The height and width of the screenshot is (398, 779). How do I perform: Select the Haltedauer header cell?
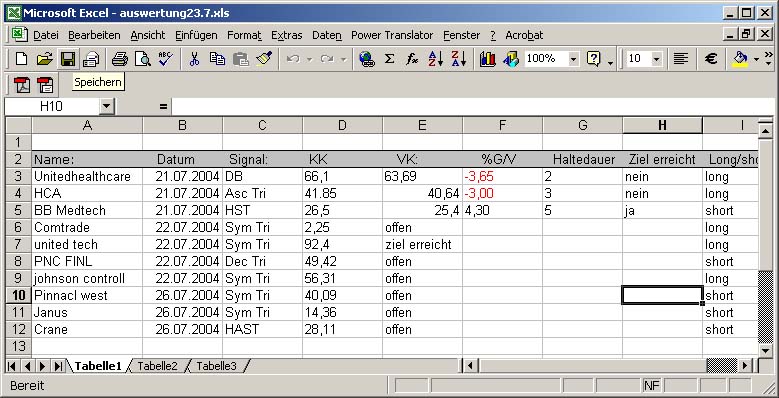click(582, 159)
